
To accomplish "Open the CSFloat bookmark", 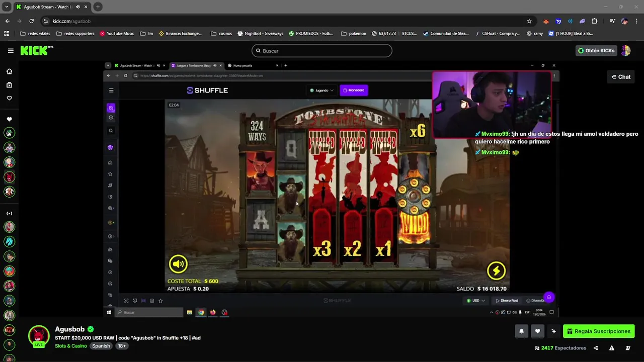I will pyautogui.click(x=497, y=34).
